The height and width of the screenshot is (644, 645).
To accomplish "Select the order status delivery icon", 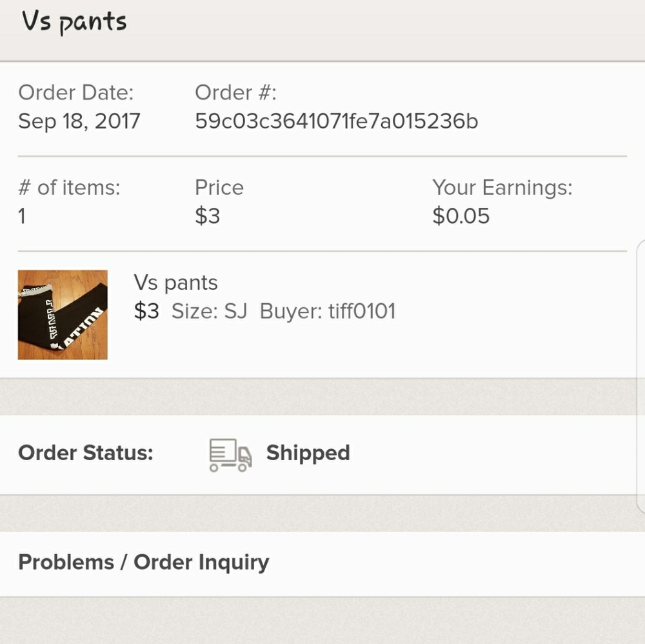I will [x=229, y=454].
